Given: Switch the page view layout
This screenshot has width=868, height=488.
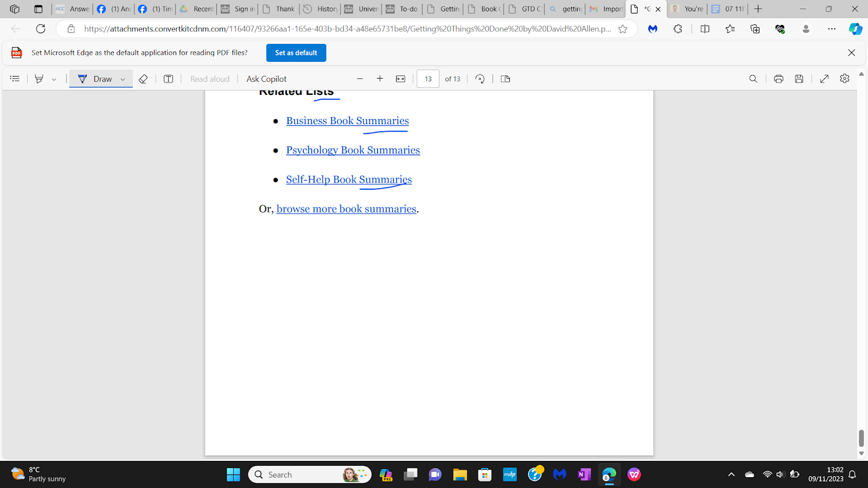Looking at the screenshot, I should point(506,79).
